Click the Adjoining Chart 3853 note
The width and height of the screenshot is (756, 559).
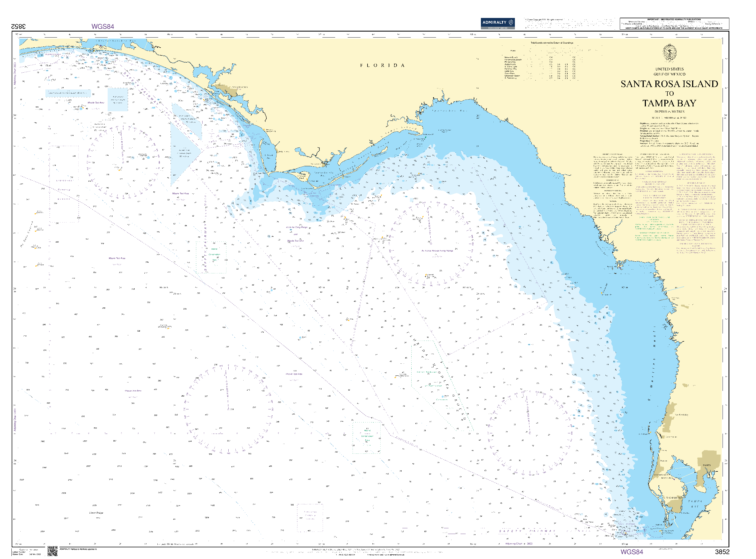519,544
